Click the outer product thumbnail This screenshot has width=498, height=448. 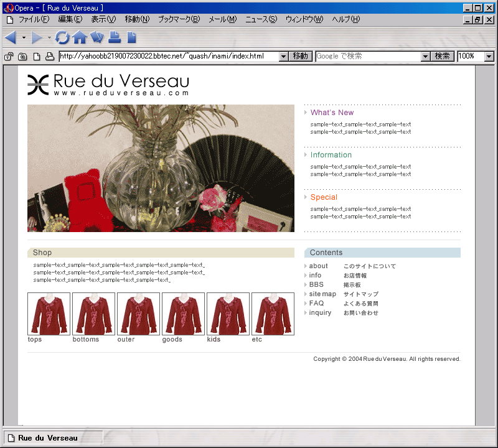tap(138, 314)
